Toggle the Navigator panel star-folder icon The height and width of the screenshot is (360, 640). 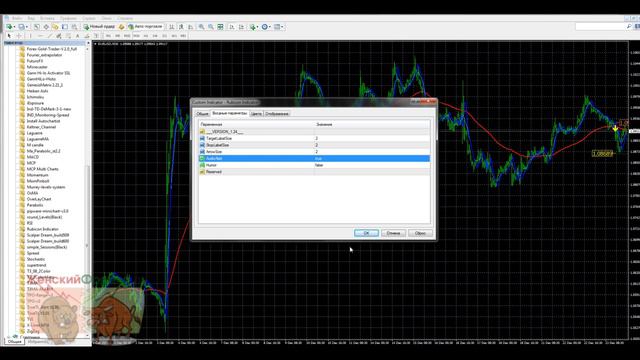(55, 27)
